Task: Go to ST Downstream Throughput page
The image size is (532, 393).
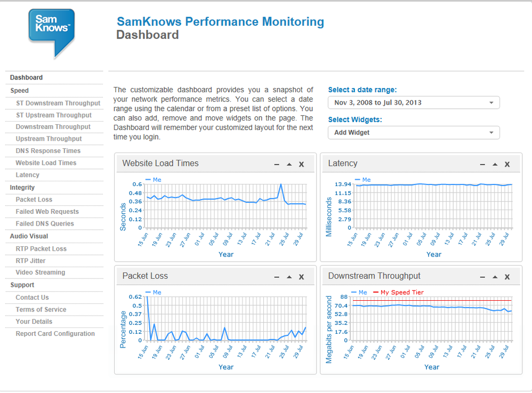Action: click(x=58, y=103)
